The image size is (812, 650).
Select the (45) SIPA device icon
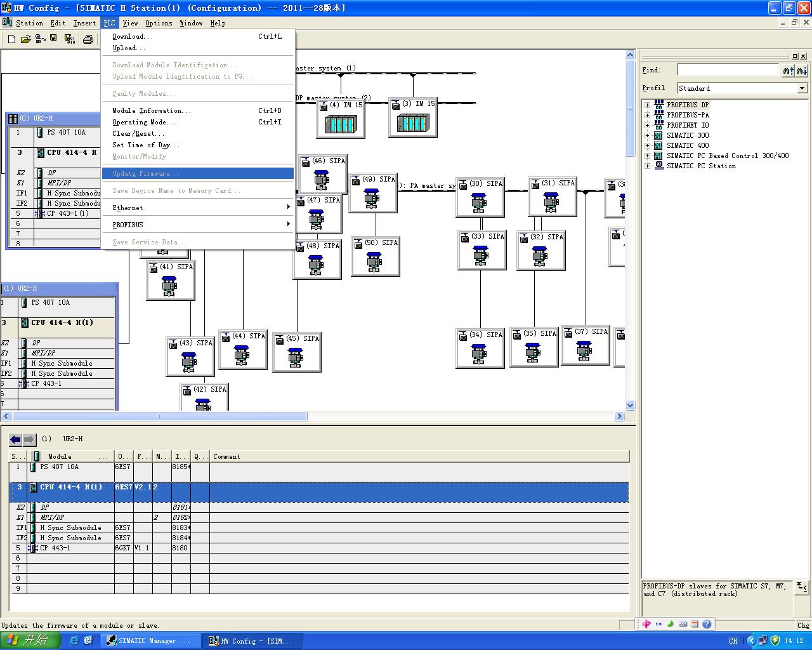297,352
